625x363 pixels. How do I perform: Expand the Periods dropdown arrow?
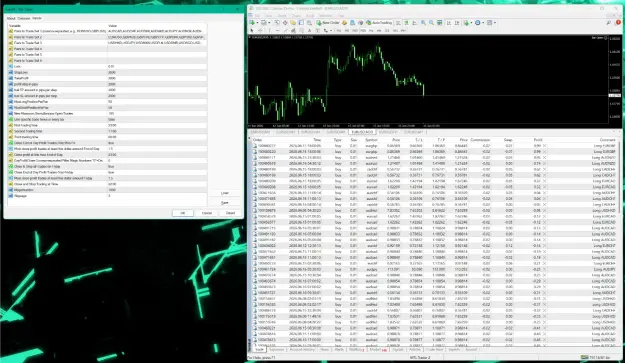[483, 23]
